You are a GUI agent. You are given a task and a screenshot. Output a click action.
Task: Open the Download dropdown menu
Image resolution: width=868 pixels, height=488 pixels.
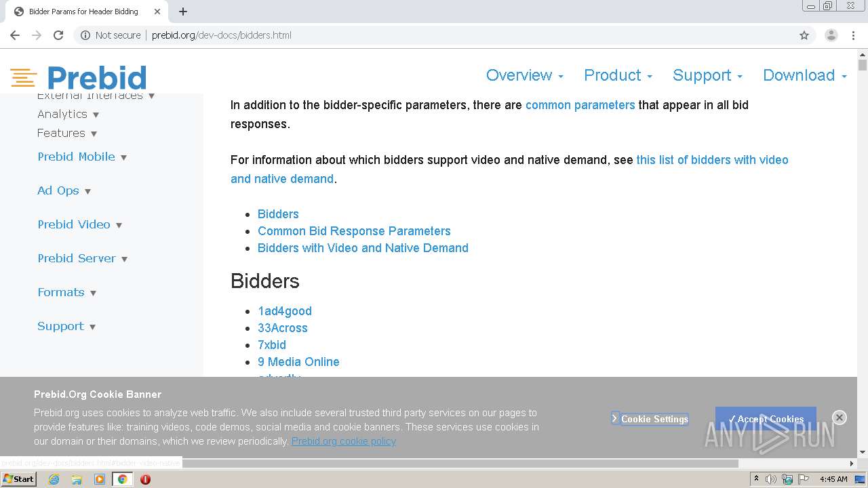[805, 75]
